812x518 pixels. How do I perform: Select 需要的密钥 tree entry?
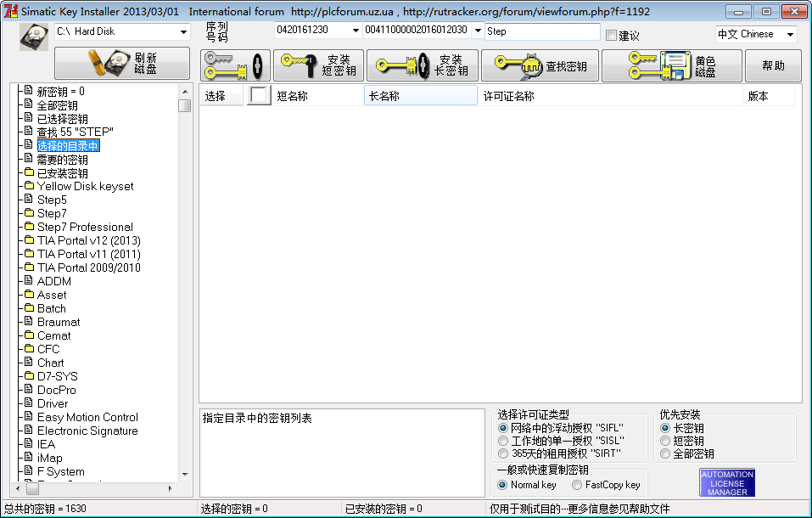coord(62,160)
